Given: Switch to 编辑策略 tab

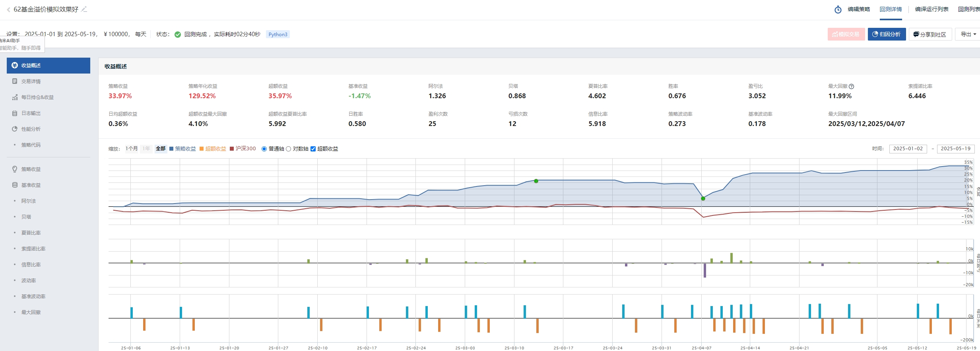Looking at the screenshot, I should 859,10.
